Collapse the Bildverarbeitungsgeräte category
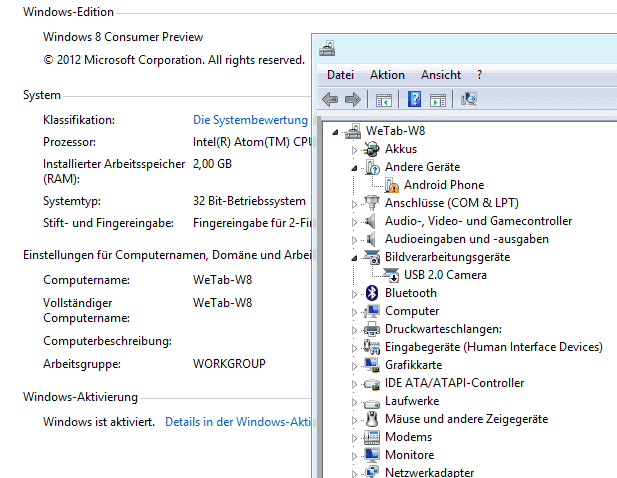 click(354, 258)
